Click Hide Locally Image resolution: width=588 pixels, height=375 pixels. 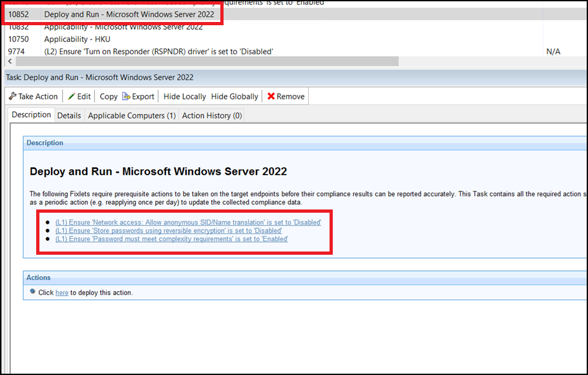pyautogui.click(x=185, y=96)
